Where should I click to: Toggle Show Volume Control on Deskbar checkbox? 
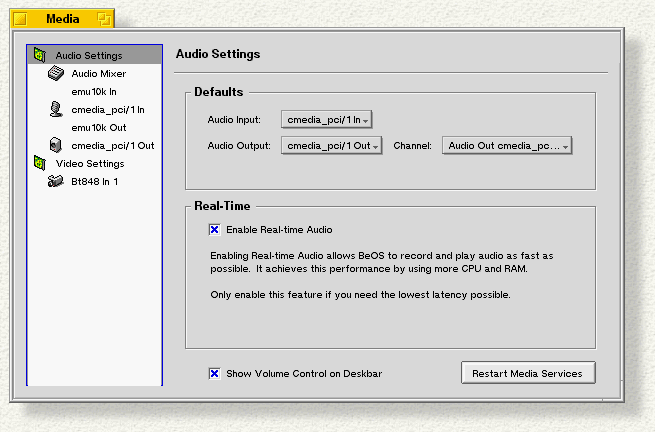pyautogui.click(x=214, y=373)
